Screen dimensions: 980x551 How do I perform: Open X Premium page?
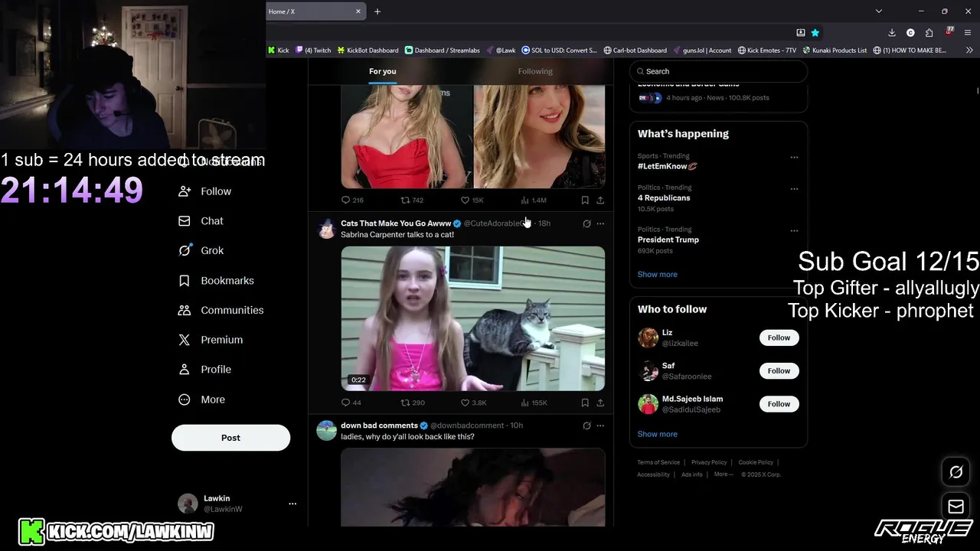[x=211, y=340]
